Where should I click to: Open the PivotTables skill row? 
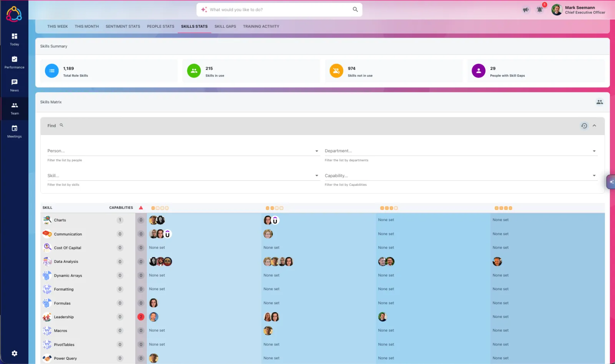click(64, 344)
